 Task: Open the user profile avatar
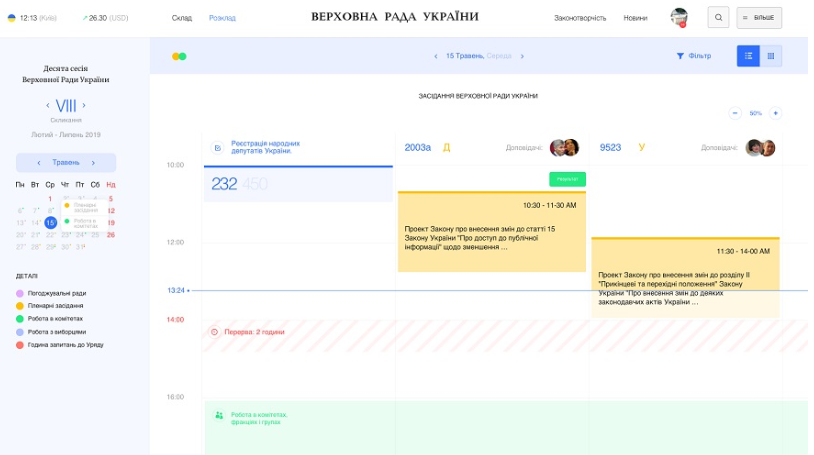tap(679, 18)
